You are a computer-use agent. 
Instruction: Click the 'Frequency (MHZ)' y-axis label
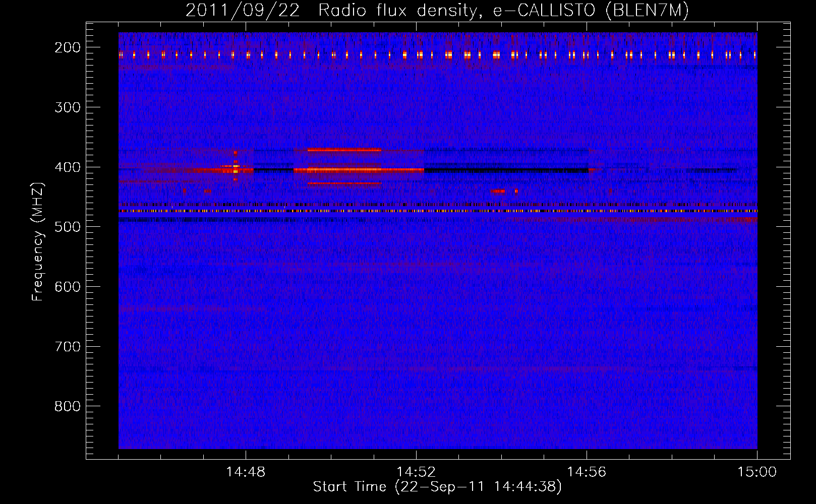(37, 242)
